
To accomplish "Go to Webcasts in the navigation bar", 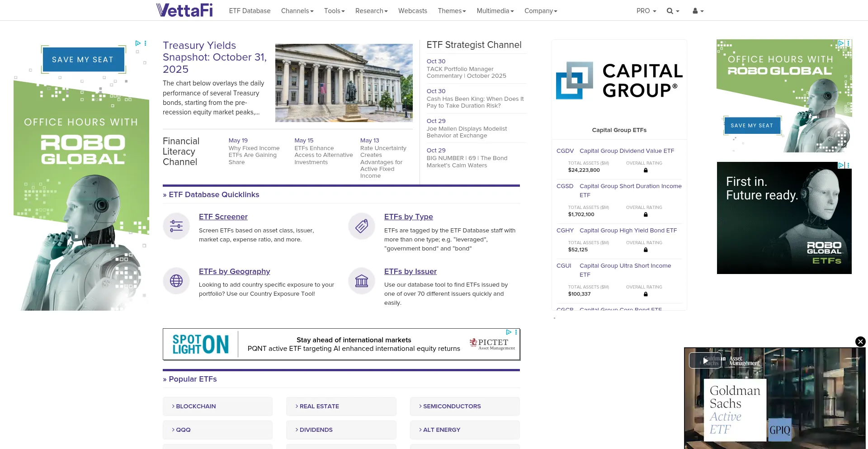I will 412,11.
